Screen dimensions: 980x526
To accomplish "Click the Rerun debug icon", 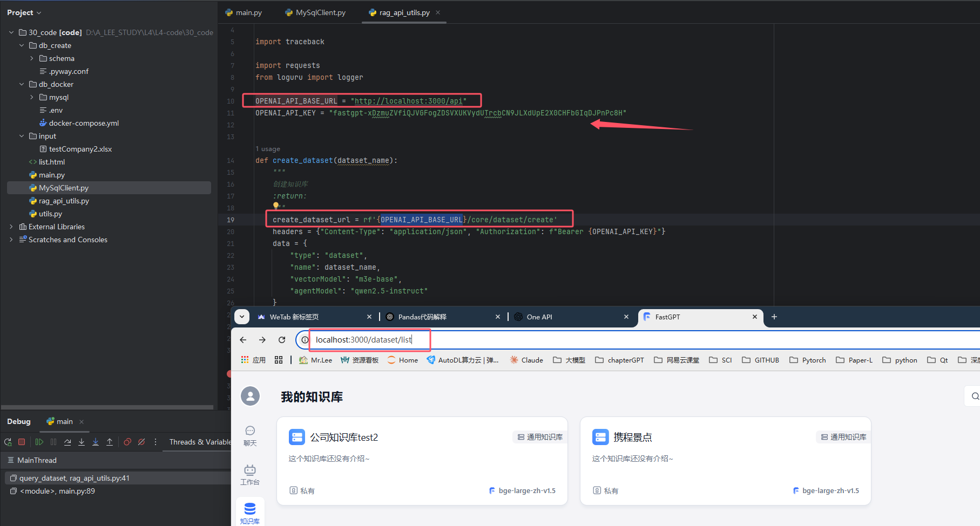I will (8, 442).
